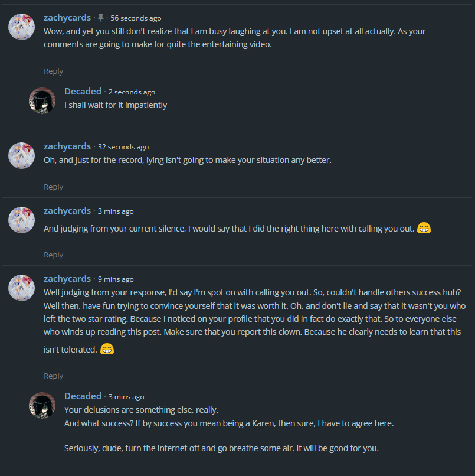The width and height of the screenshot is (475, 476).
Task: Click zachycards avatar on the 32 seconds ago comment
Action: (21, 156)
